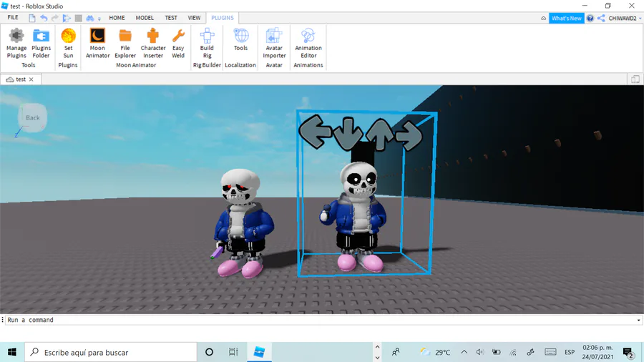Click the binoculars find icon
The width and height of the screenshot is (644, 362).
pyautogui.click(x=89, y=18)
